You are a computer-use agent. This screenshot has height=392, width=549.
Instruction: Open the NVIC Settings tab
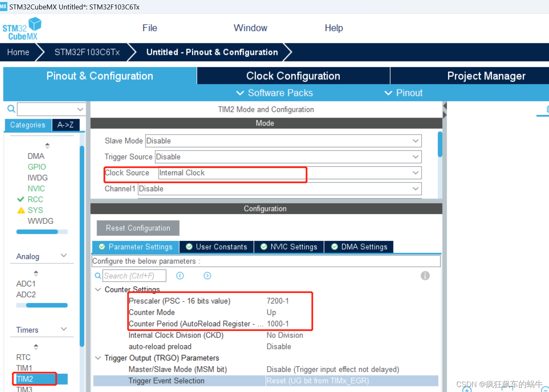click(289, 247)
